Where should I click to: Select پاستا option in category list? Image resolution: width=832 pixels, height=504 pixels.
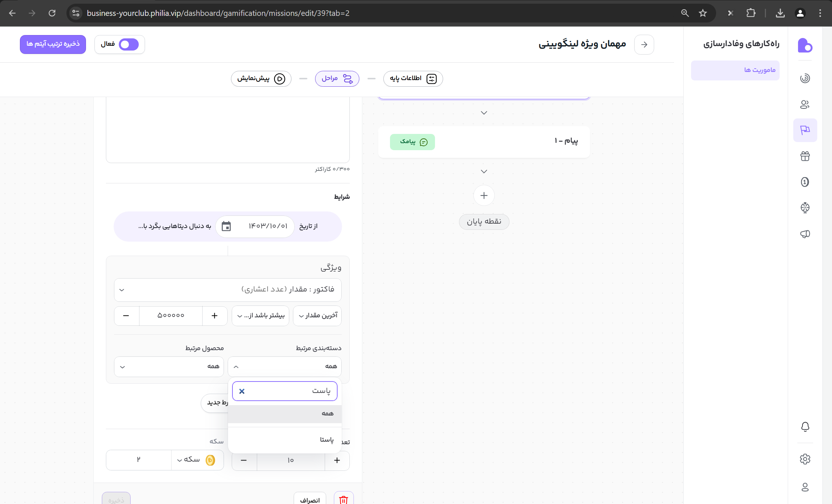pyautogui.click(x=326, y=440)
